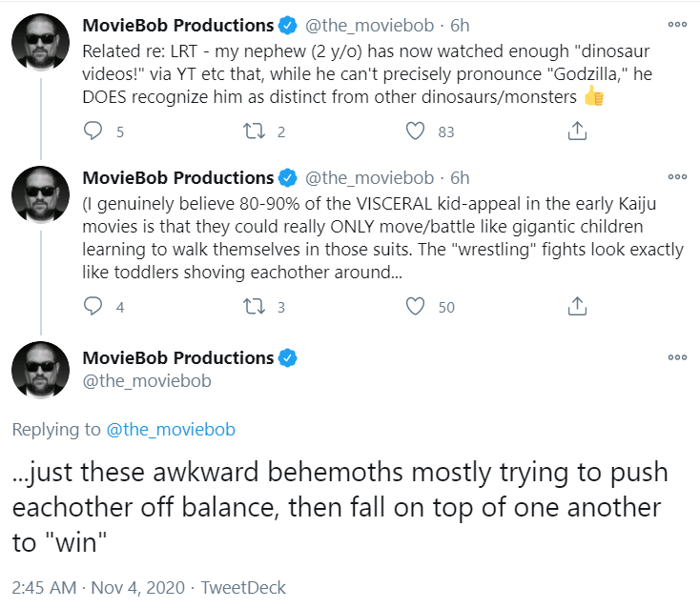Open more options on main tweet
The width and height of the screenshot is (700, 608).
[677, 356]
